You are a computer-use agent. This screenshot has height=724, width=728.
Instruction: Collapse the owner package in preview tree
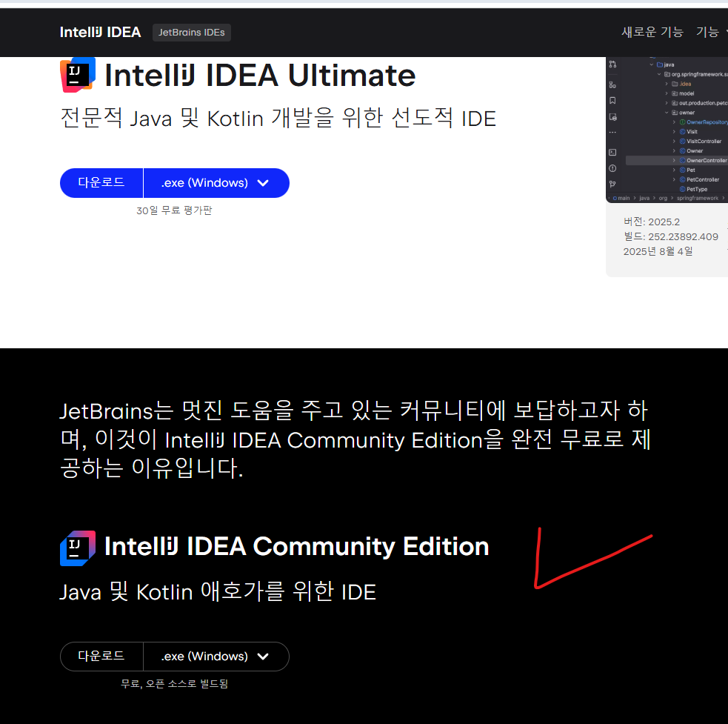[x=667, y=113]
